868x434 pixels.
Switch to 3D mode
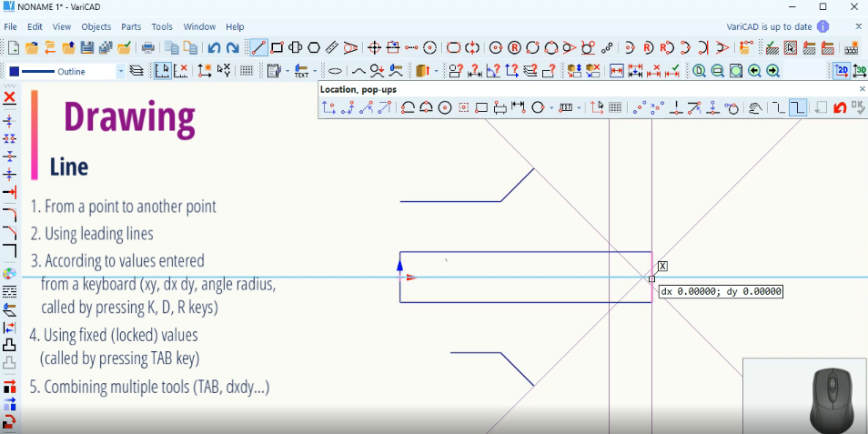point(859,71)
